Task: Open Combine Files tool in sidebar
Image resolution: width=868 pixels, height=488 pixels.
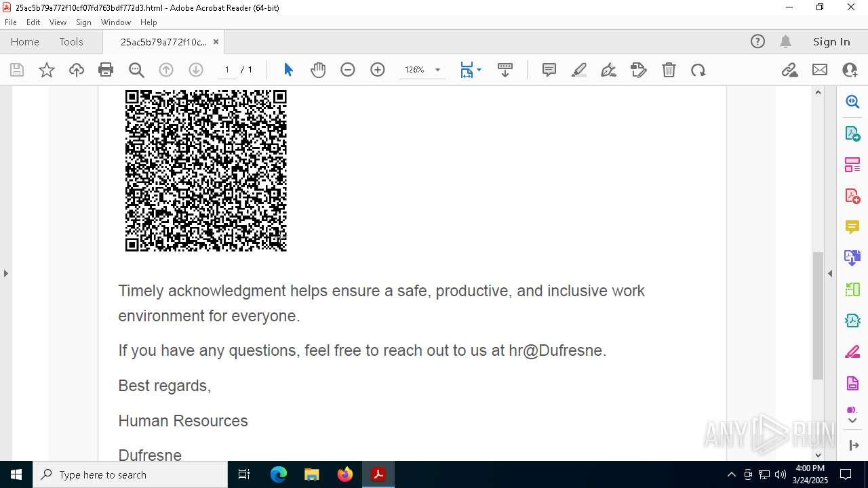Action: click(x=852, y=258)
